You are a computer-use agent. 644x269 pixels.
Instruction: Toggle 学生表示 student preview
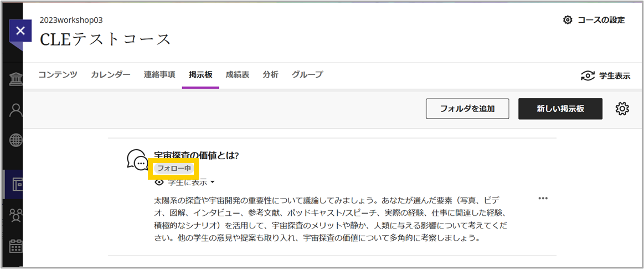[605, 75]
